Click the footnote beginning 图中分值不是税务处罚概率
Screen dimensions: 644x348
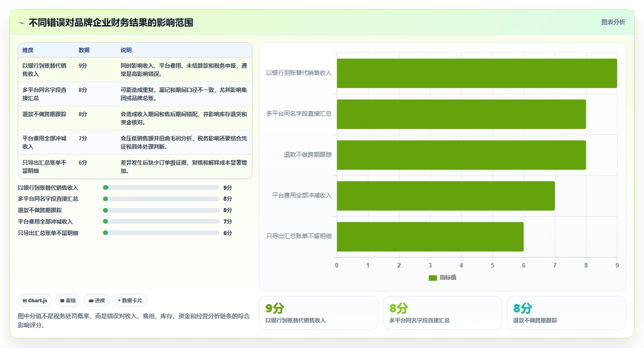[x=134, y=321]
